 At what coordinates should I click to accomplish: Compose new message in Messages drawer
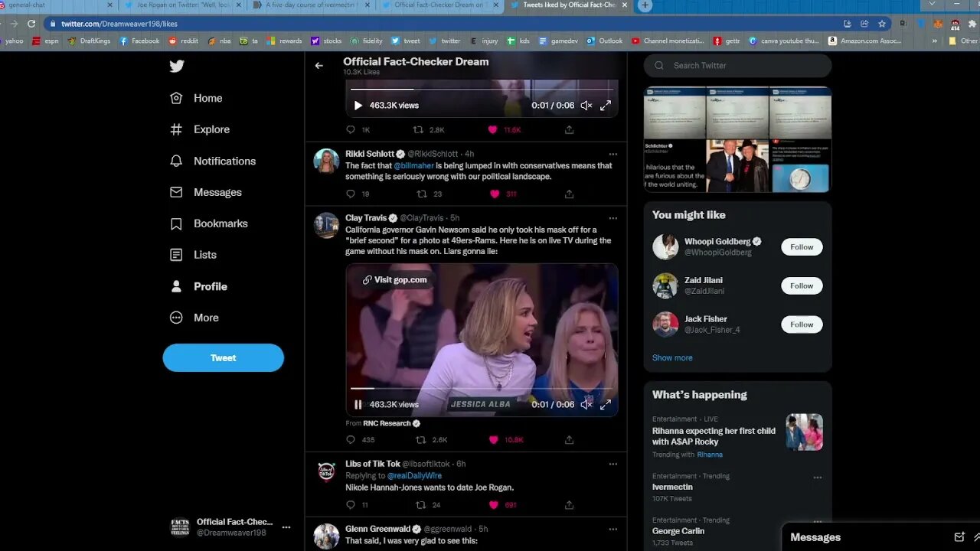(x=959, y=537)
